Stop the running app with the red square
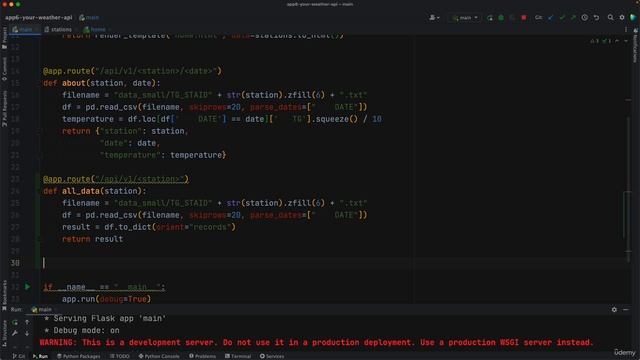Screen dimensions: 640x360 [524, 18]
